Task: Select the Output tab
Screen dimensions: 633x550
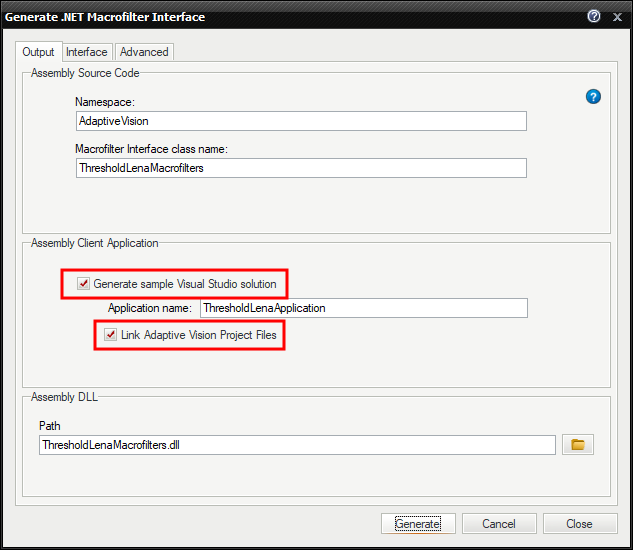Action: (39, 52)
